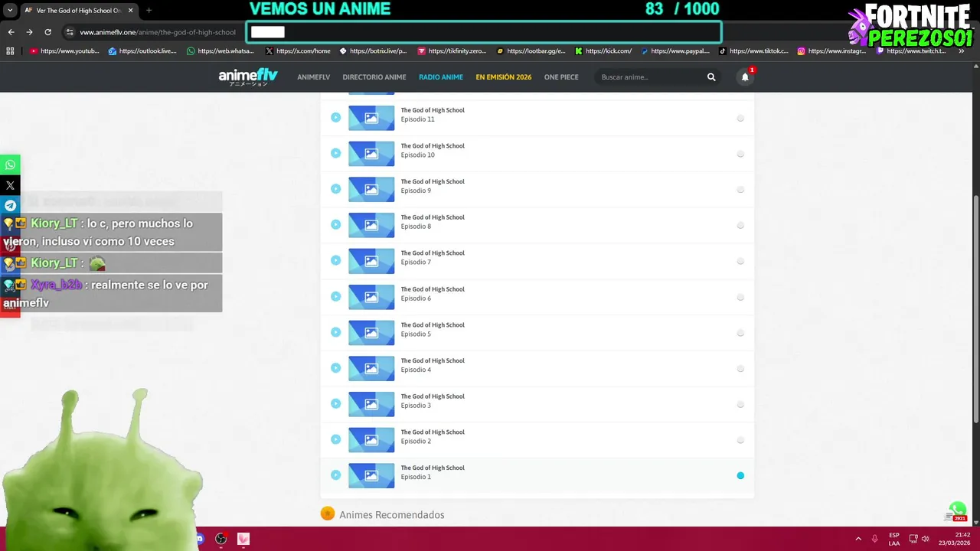
Task: Open the ANIMEFLV menu item
Action: 314,77
